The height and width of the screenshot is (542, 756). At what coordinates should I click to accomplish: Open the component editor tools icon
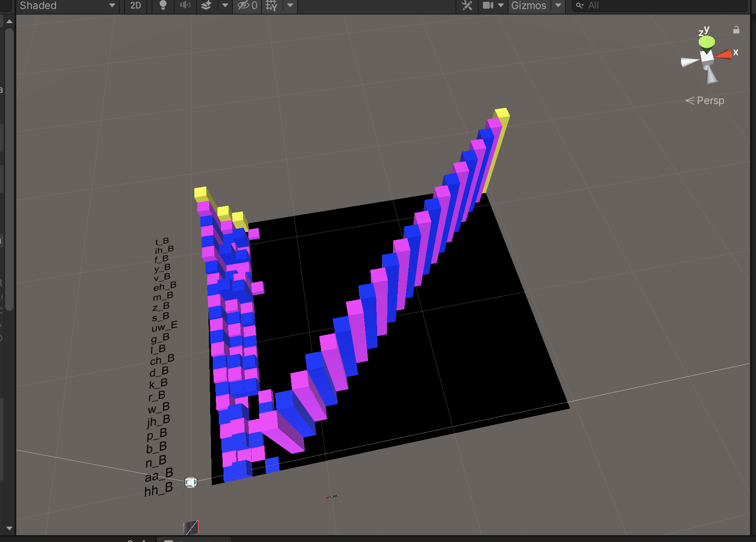[467, 6]
